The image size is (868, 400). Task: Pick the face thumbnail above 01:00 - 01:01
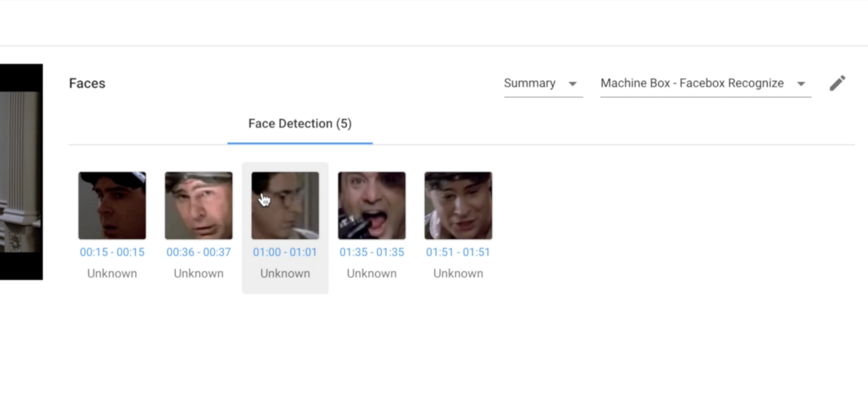tap(285, 206)
